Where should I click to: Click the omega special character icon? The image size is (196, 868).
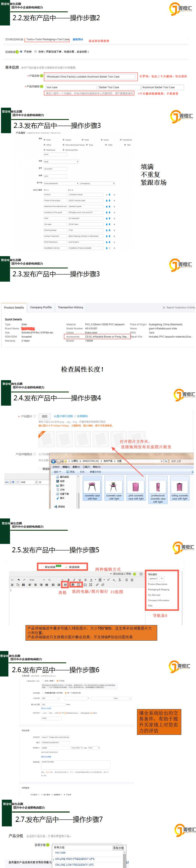[85, 585]
